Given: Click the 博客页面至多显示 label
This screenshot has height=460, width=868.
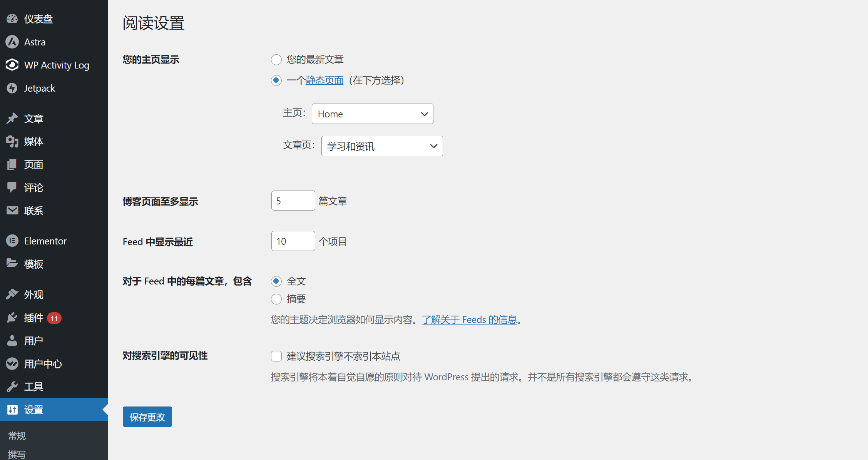Looking at the screenshot, I should pos(160,201).
